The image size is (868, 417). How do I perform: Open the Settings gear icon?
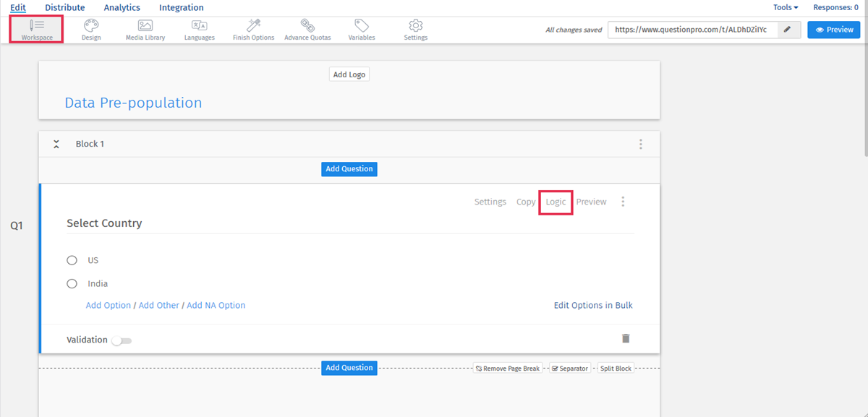[x=415, y=26]
